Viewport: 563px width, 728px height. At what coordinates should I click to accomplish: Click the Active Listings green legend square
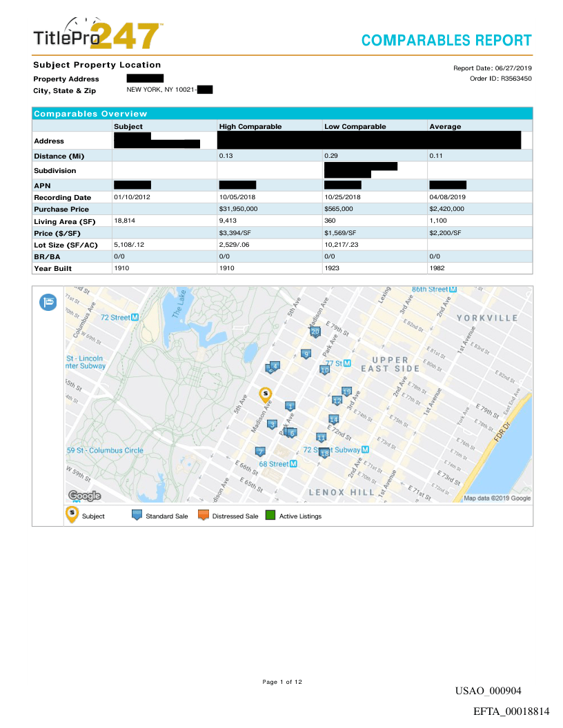pos(270,515)
